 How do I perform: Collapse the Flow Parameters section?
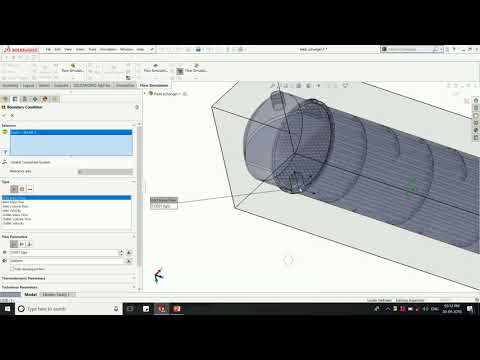(x=134, y=237)
